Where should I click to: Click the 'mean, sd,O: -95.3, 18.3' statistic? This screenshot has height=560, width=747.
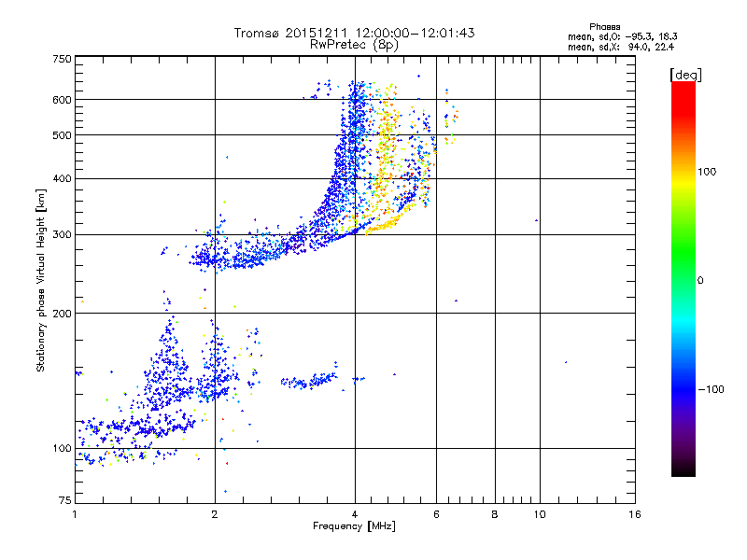622,36
